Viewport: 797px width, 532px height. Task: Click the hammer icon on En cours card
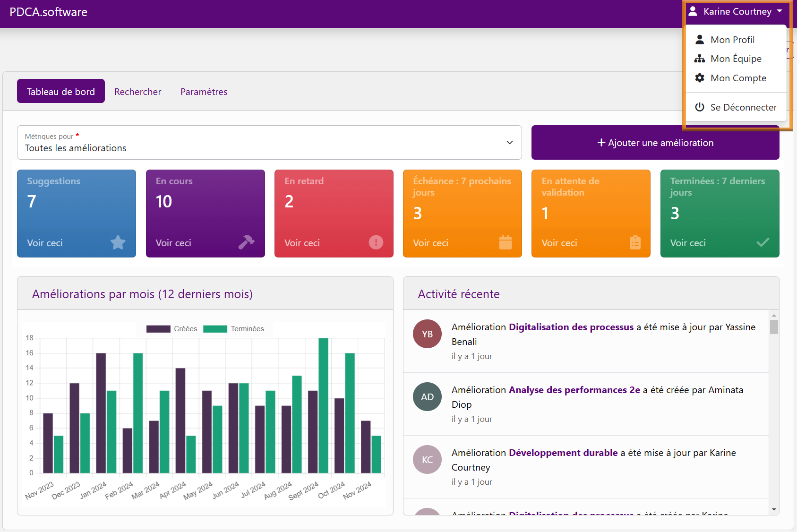point(247,242)
